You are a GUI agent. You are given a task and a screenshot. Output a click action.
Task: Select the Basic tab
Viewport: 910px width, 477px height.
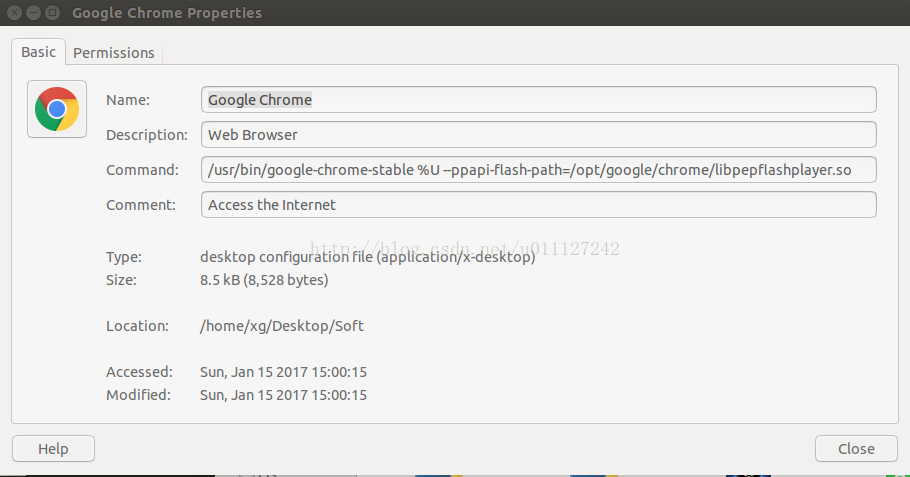(38, 52)
